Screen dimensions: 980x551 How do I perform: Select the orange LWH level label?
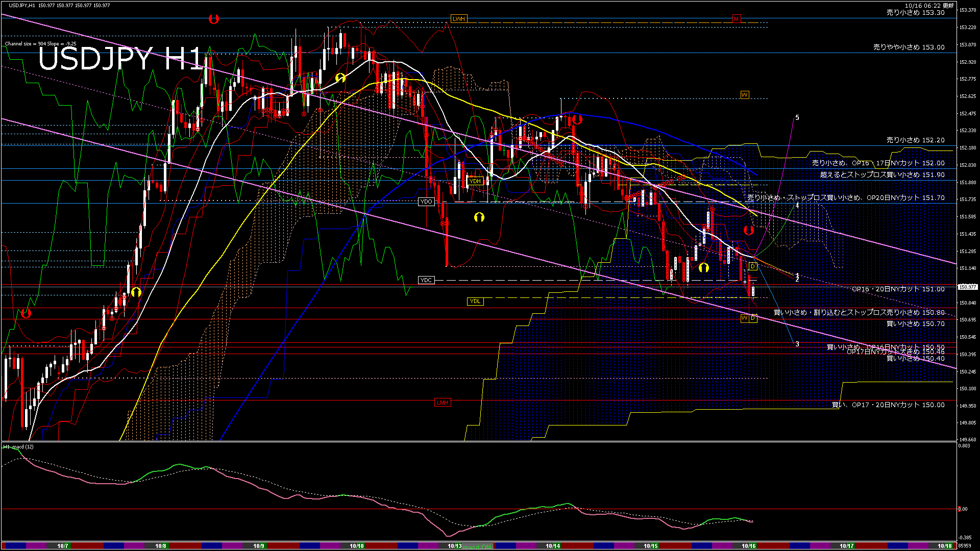(x=458, y=19)
